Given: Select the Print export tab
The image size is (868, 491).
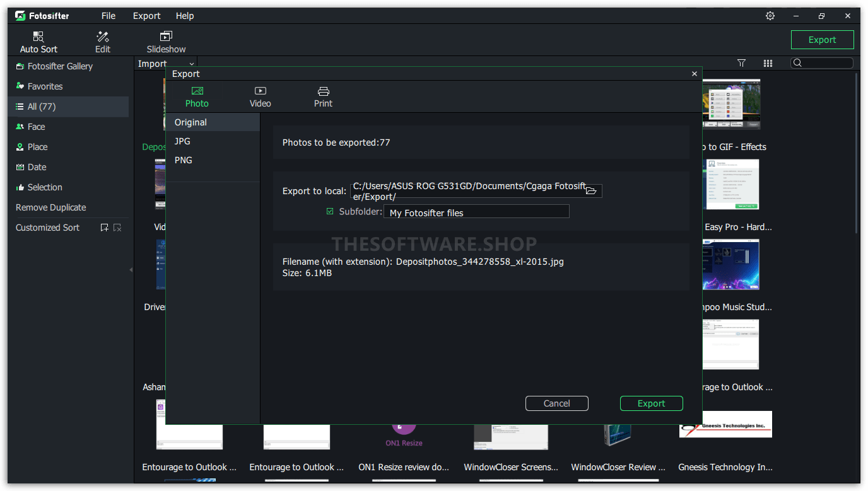Looking at the screenshot, I should pos(323,97).
